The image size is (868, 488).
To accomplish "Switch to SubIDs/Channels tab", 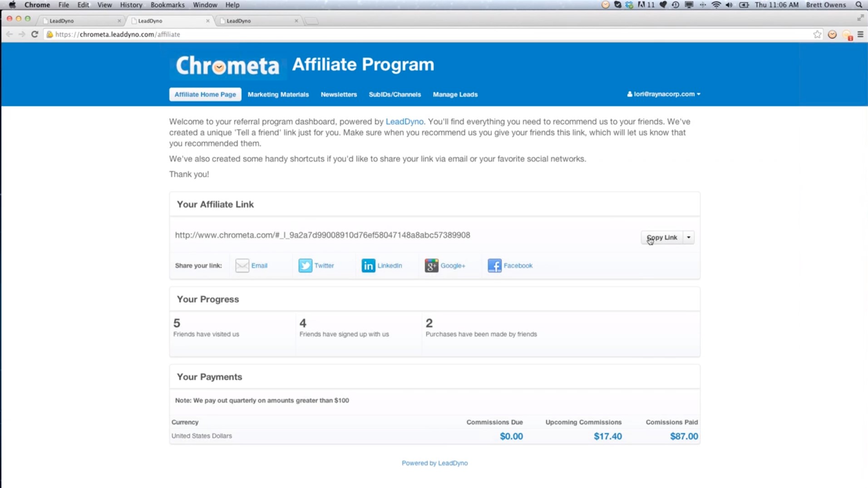I will 395,94.
